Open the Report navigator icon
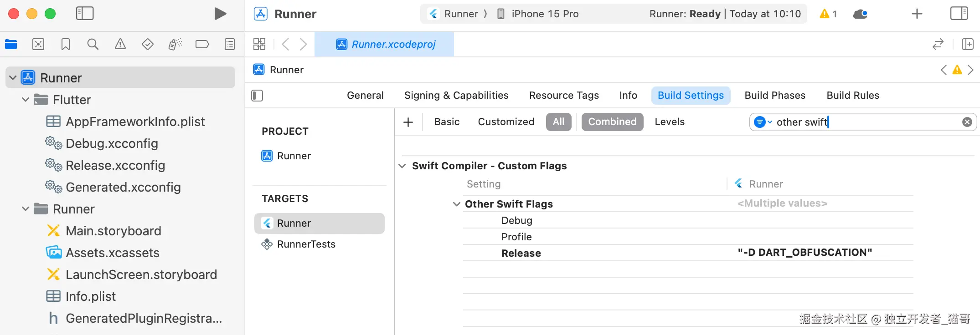 230,44
